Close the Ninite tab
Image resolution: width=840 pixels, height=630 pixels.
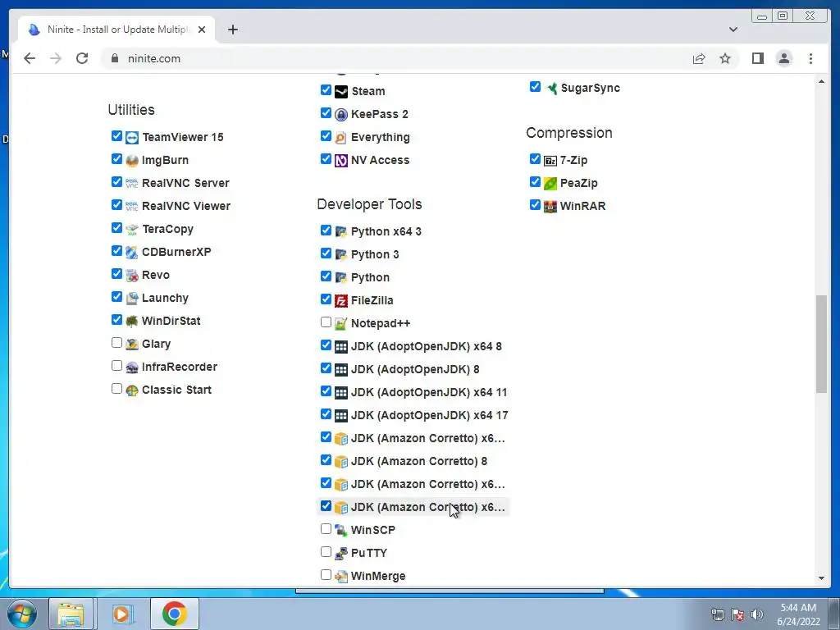pos(202,30)
